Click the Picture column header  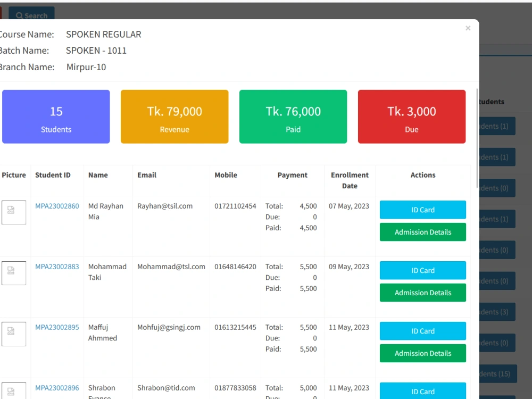[x=14, y=175]
